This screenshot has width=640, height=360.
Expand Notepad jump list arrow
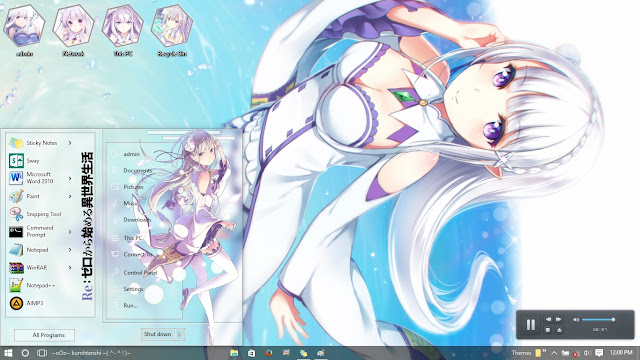[x=70, y=250]
